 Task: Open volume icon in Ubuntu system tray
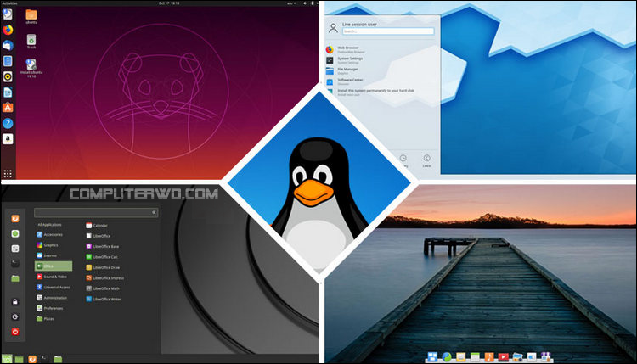click(305, 3)
